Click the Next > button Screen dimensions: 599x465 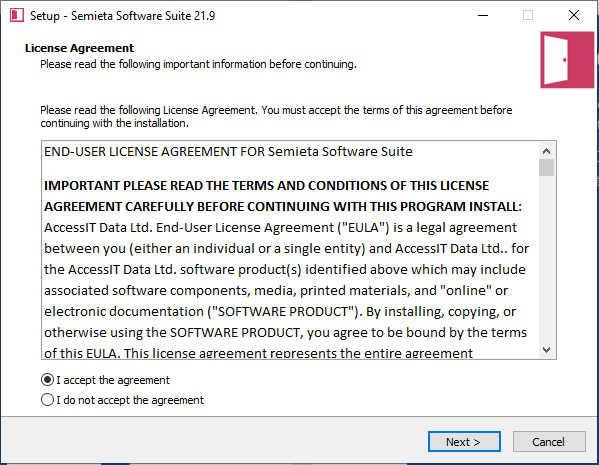pyautogui.click(x=464, y=442)
